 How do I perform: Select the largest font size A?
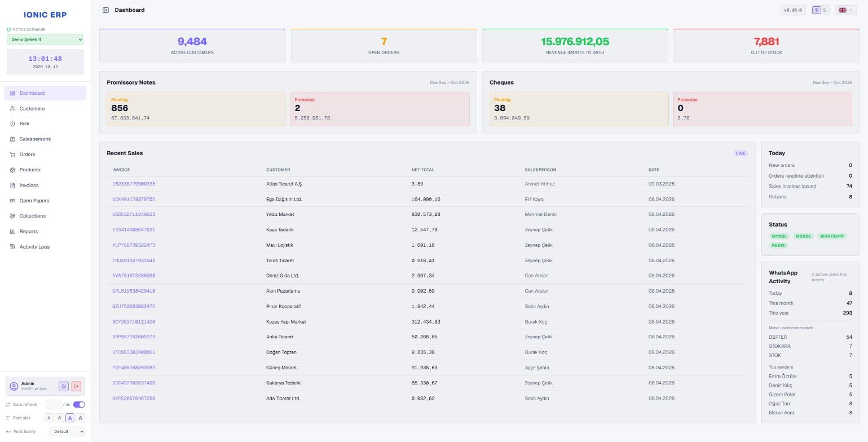click(x=81, y=418)
